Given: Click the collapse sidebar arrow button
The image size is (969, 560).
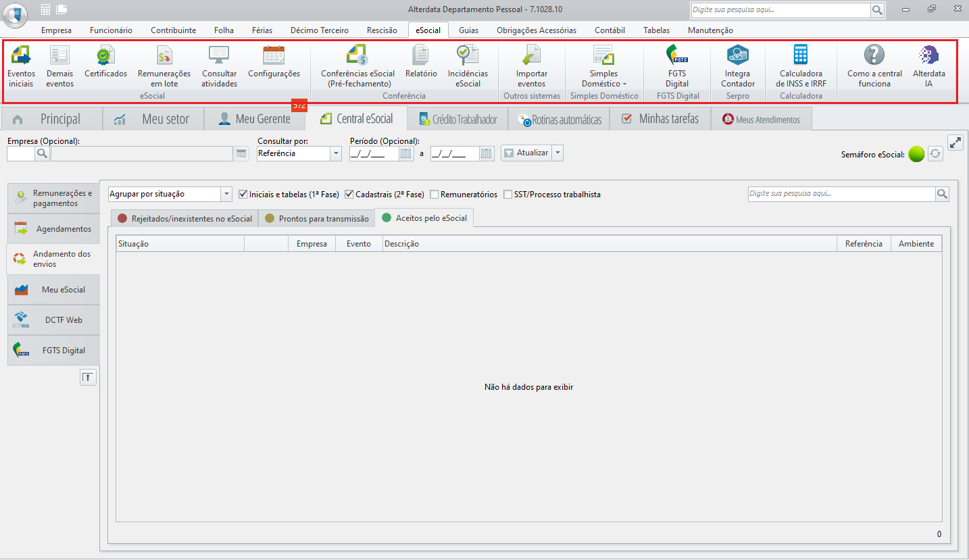Looking at the screenshot, I should click(88, 378).
